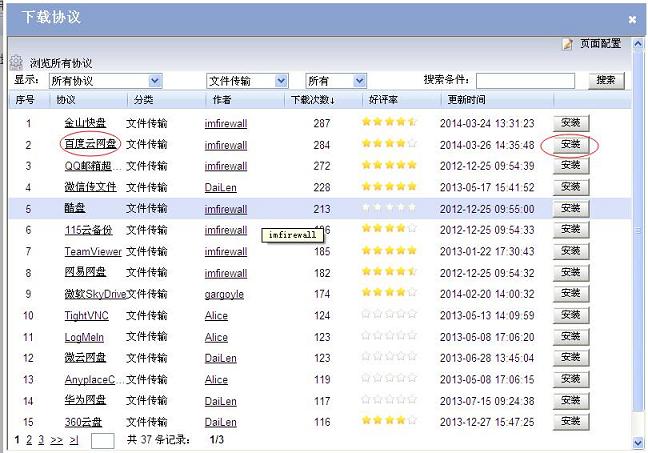Open author gargoyle's link
The image size is (648, 453).
[225, 294]
